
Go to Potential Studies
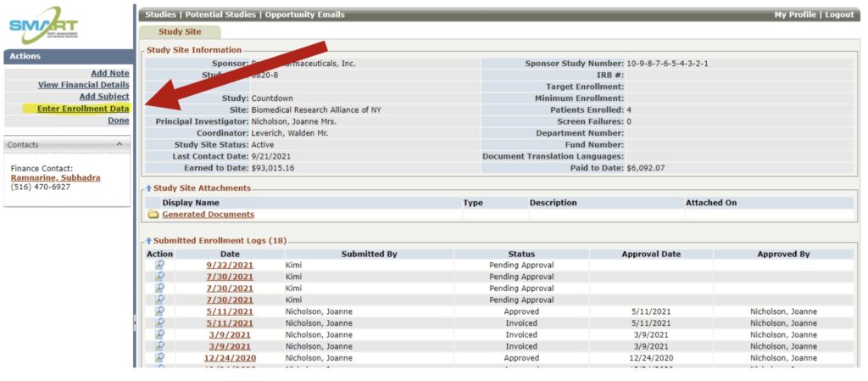point(220,15)
